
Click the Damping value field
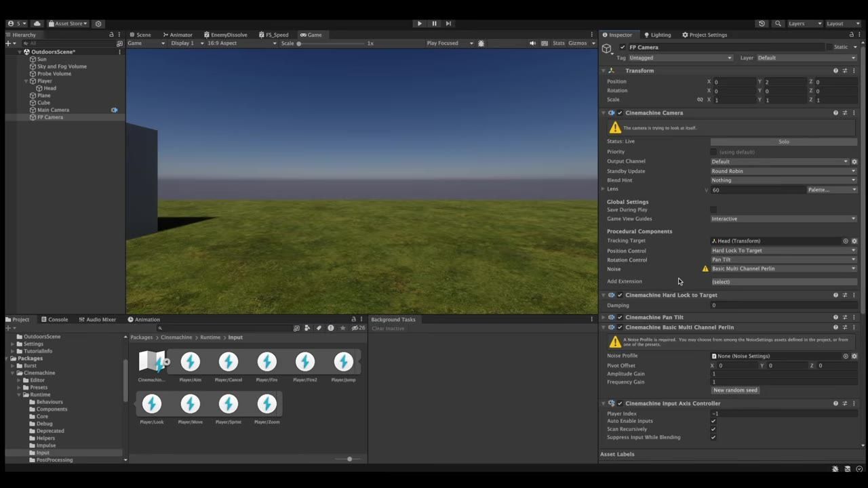783,306
